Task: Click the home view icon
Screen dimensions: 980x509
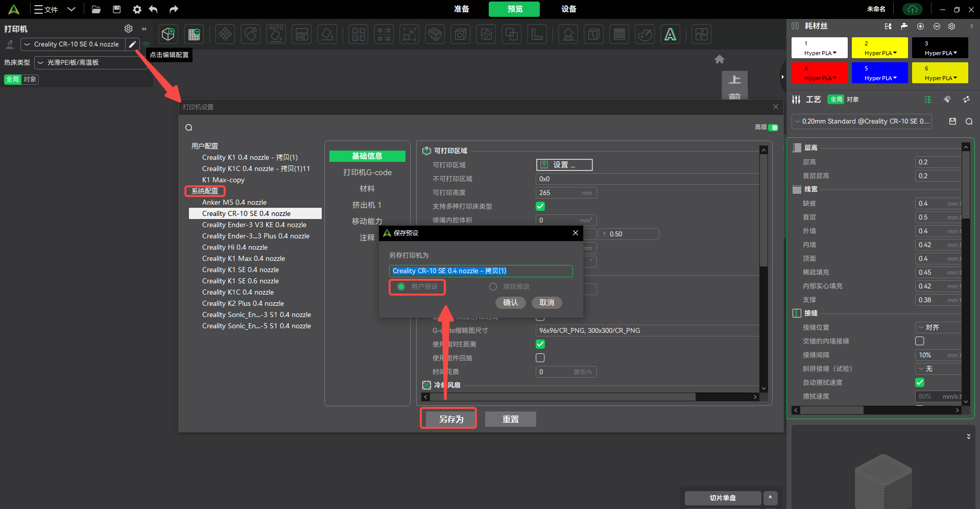Action: 720,59
